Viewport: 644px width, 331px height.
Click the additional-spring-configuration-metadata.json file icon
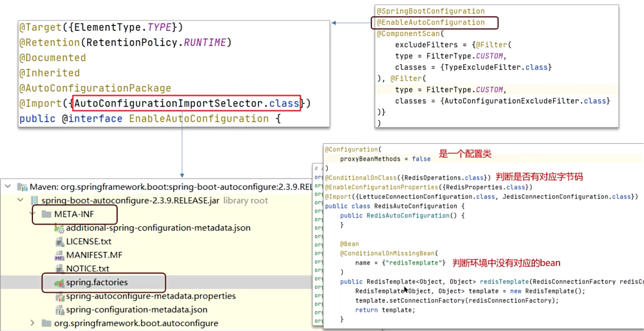[60, 228]
